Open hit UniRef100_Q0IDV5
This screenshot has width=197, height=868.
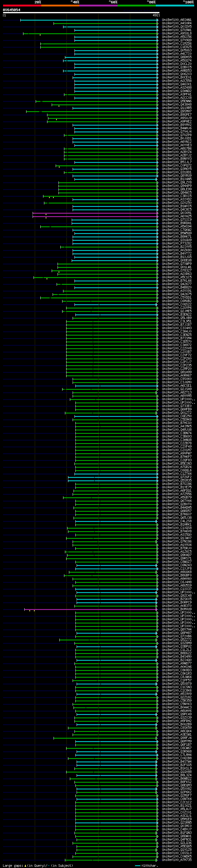coord(176,26)
